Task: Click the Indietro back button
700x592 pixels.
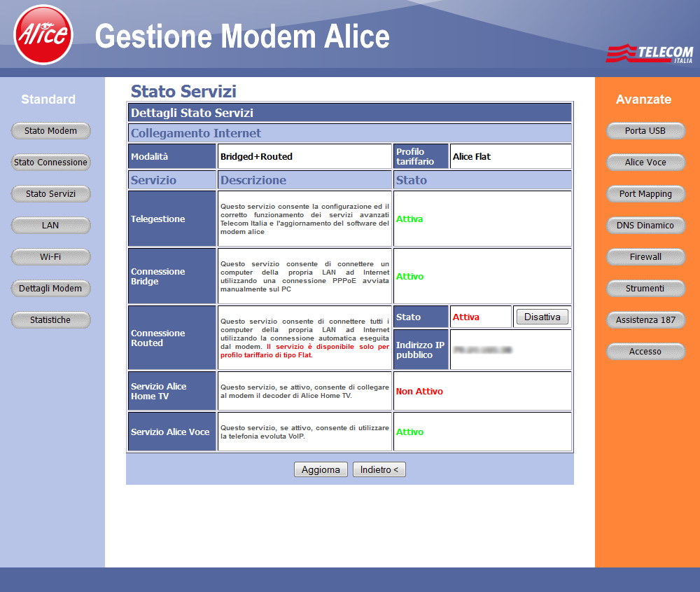Action: pos(379,470)
